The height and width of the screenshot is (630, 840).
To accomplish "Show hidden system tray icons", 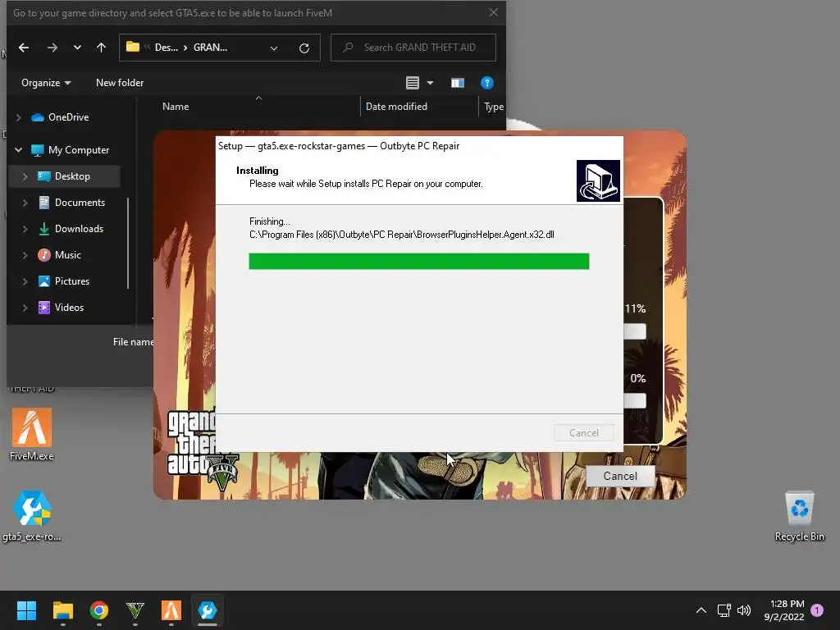I will [x=701, y=610].
